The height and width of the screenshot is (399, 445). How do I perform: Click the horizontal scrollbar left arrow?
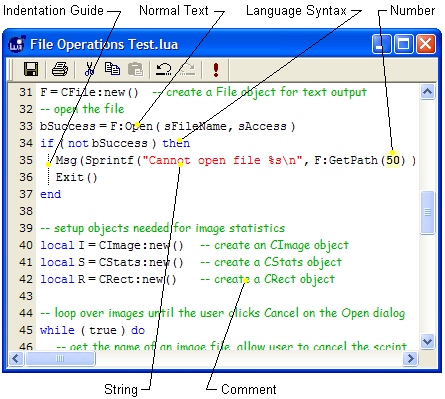tap(16, 359)
